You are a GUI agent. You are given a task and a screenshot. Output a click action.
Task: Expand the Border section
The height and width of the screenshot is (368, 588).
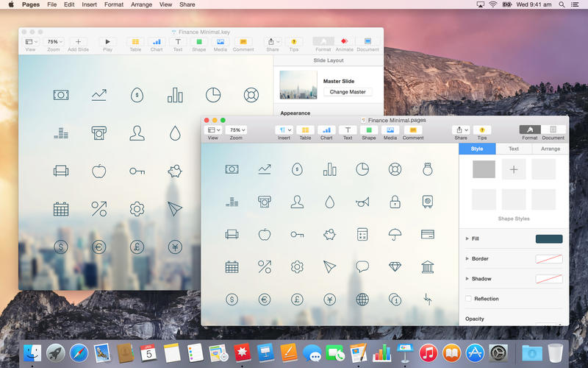pyautogui.click(x=468, y=259)
